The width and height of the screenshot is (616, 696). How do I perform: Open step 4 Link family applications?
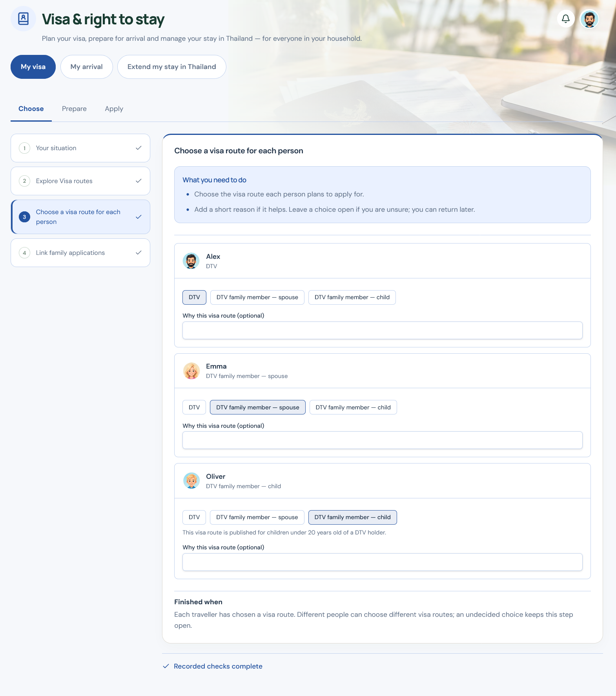(x=80, y=253)
